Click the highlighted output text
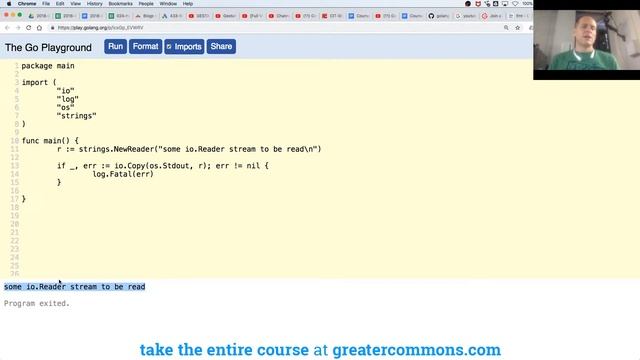The height and width of the screenshot is (360, 640). pos(74,287)
